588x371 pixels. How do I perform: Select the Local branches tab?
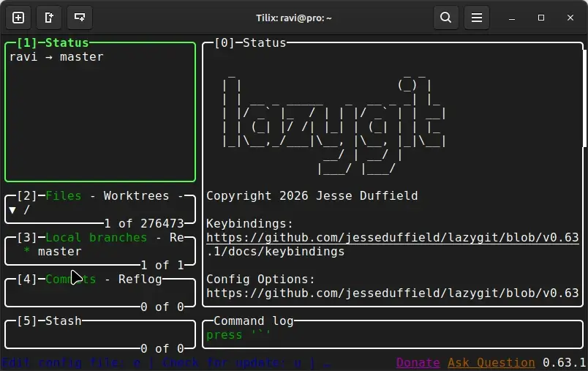tap(97, 238)
